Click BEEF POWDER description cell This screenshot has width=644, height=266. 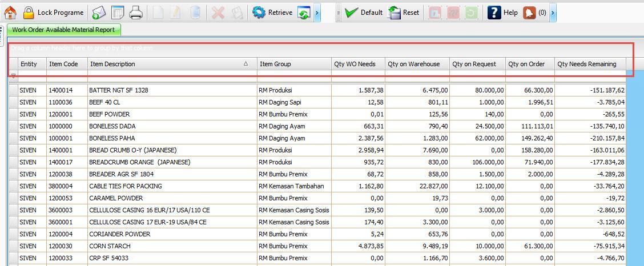[x=172, y=114]
